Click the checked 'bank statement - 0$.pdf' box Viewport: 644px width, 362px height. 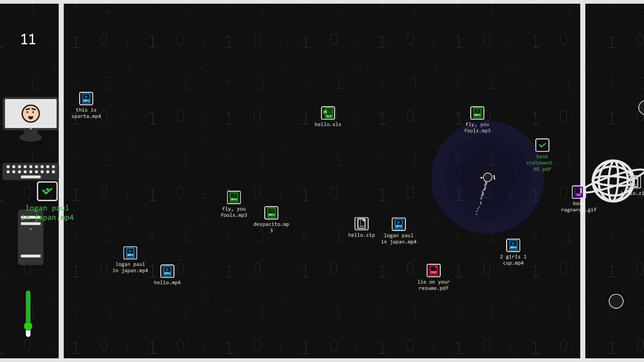coord(542,145)
